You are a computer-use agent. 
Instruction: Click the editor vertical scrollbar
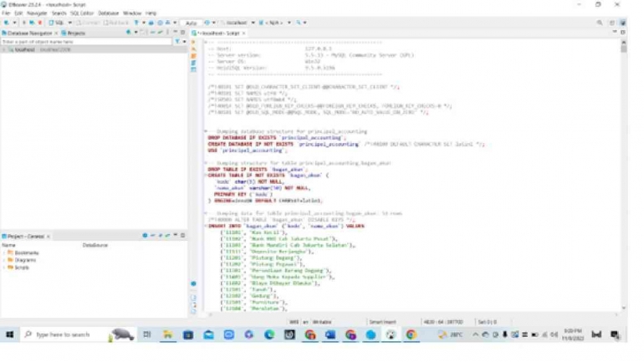pos(623,174)
